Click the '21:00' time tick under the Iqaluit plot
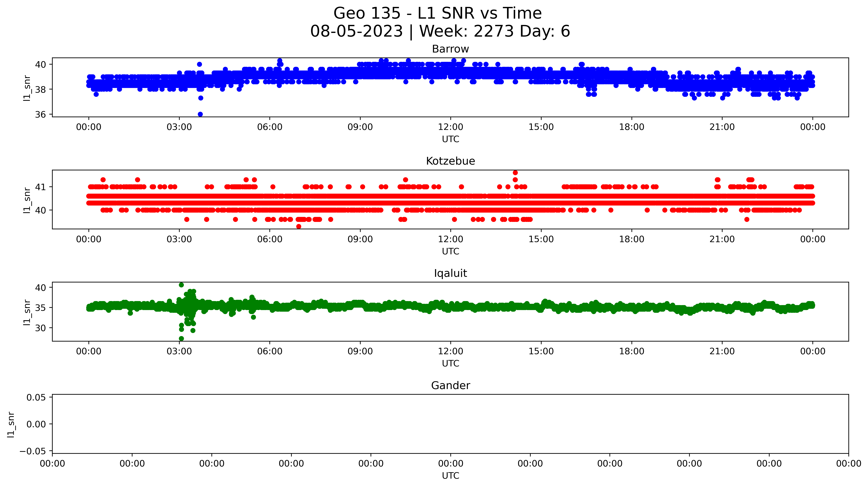This screenshot has width=868, height=487. click(x=722, y=351)
